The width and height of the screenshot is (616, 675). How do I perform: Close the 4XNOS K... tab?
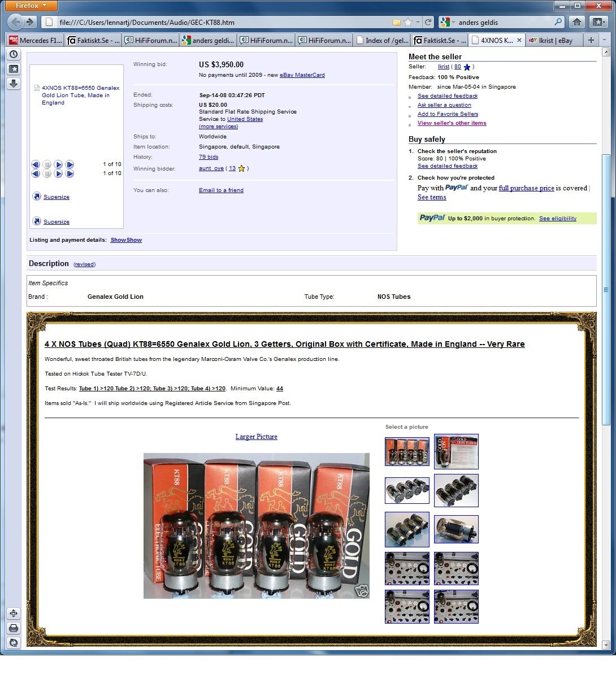pos(519,40)
